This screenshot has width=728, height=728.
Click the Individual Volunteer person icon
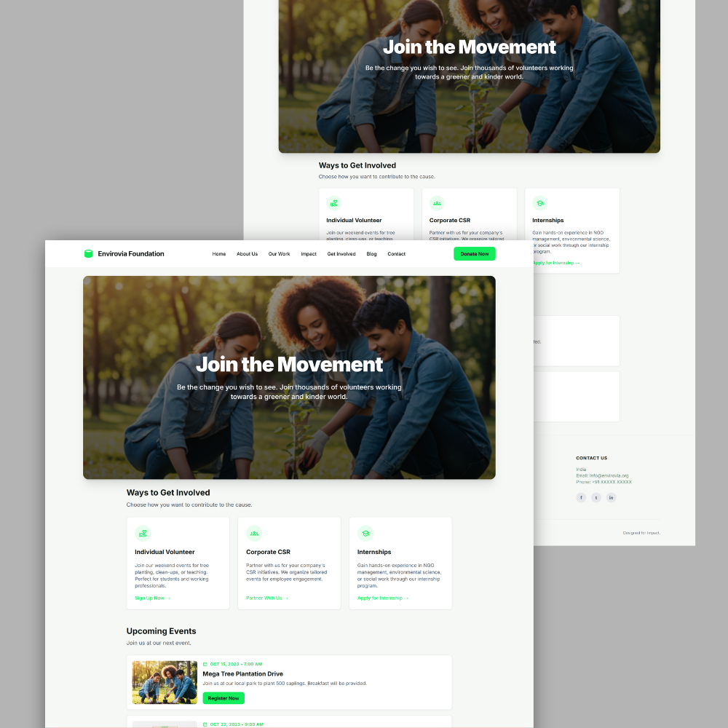pos(143,533)
